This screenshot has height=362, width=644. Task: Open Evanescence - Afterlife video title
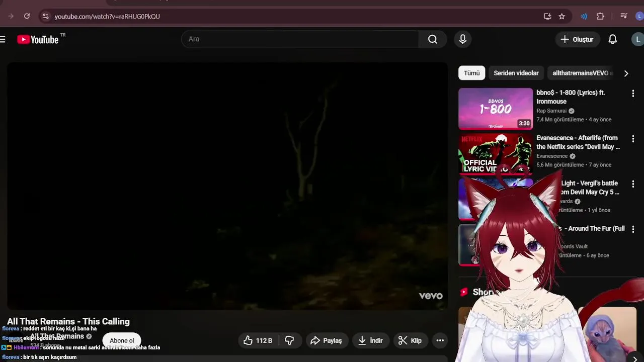pos(578,142)
